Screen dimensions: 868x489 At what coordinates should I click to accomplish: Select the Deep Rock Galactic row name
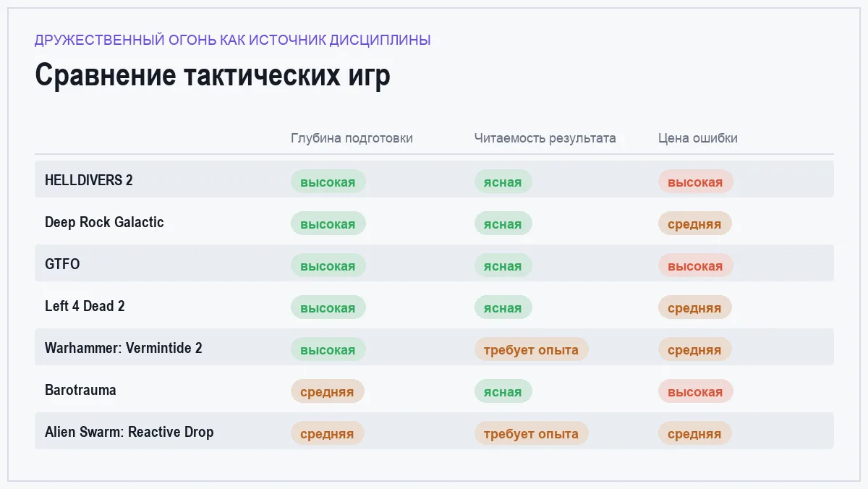tap(104, 222)
